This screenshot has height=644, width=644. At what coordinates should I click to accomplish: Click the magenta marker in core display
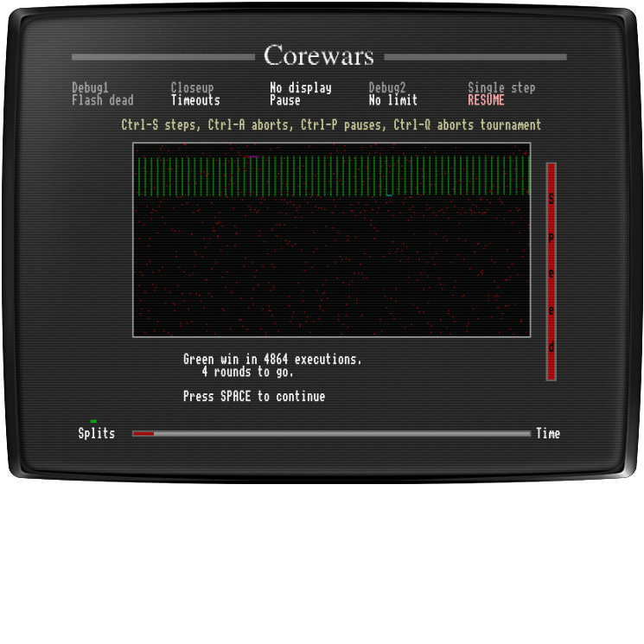click(252, 156)
